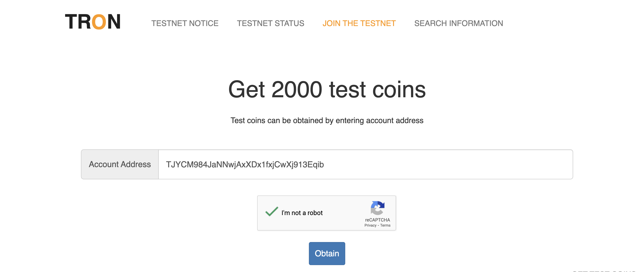Click the reCAPTCHA text under the logo
Image resolution: width=644 pixels, height=272 pixels.
tap(377, 220)
